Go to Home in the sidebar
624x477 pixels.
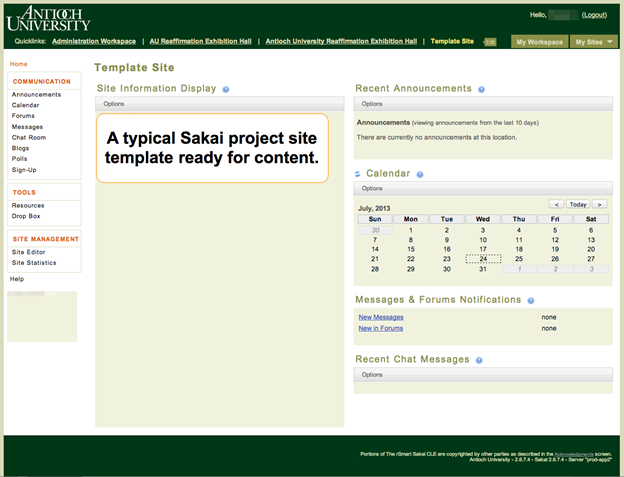point(19,64)
